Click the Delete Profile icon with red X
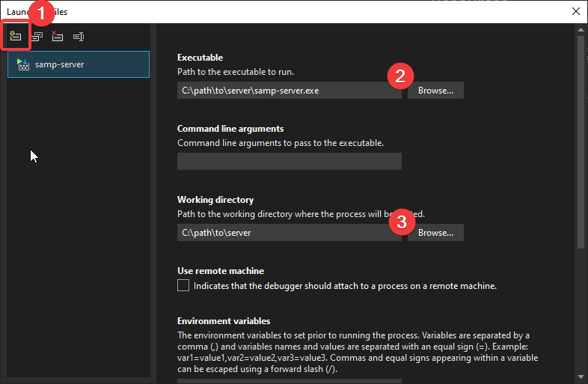The width and height of the screenshot is (588, 384). (x=58, y=36)
